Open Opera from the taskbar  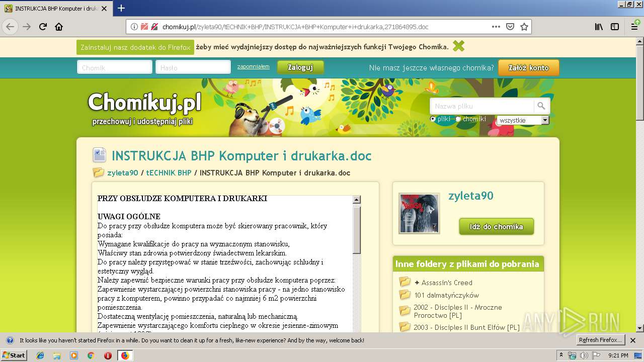pos(107,355)
